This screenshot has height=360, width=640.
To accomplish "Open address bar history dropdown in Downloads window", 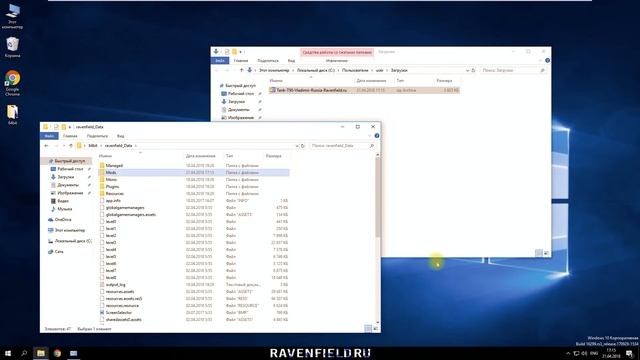I will pos(467,70).
